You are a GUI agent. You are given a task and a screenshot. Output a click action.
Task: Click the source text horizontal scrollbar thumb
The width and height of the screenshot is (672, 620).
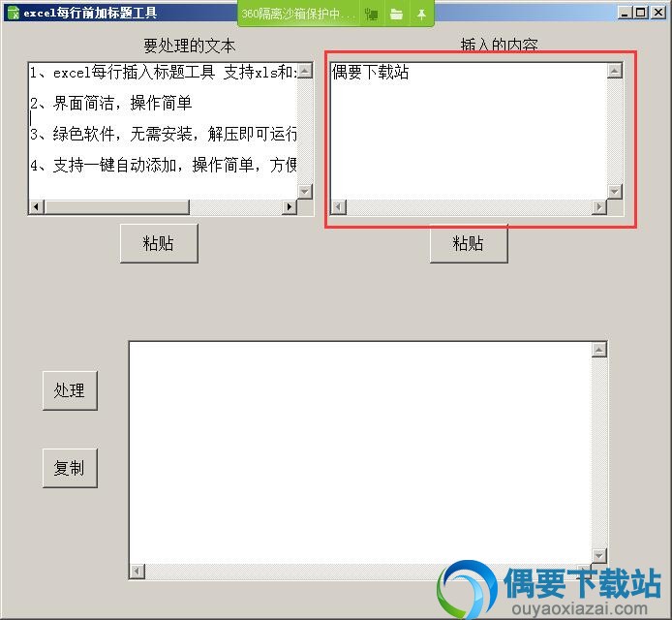tap(116, 207)
